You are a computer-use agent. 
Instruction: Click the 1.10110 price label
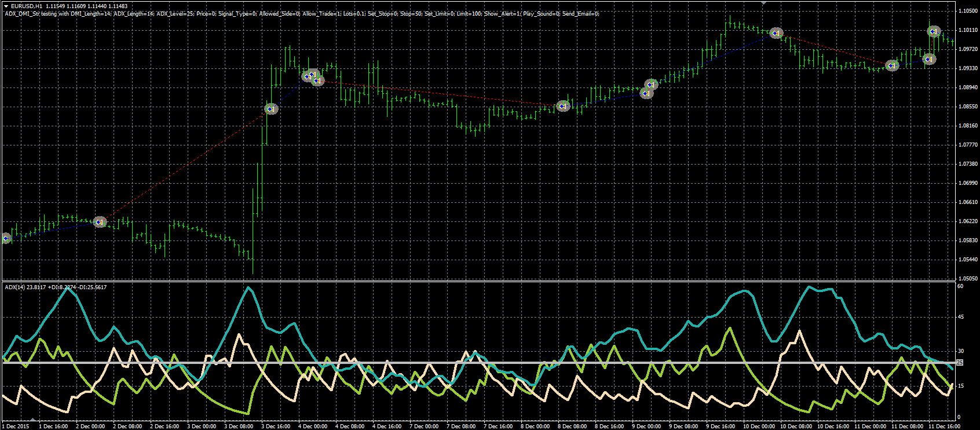coord(968,30)
